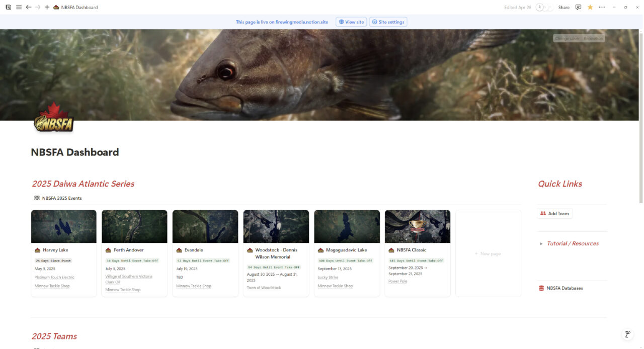Viewport: 644px width, 349px height.
Task: Open the Harvey Lake event card
Action: 63,250
